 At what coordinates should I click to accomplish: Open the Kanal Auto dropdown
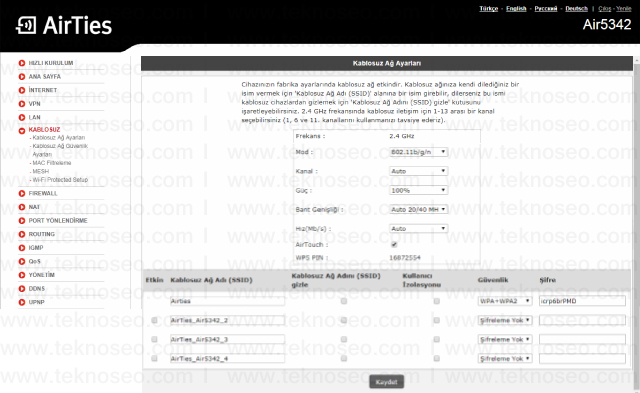coord(418,171)
